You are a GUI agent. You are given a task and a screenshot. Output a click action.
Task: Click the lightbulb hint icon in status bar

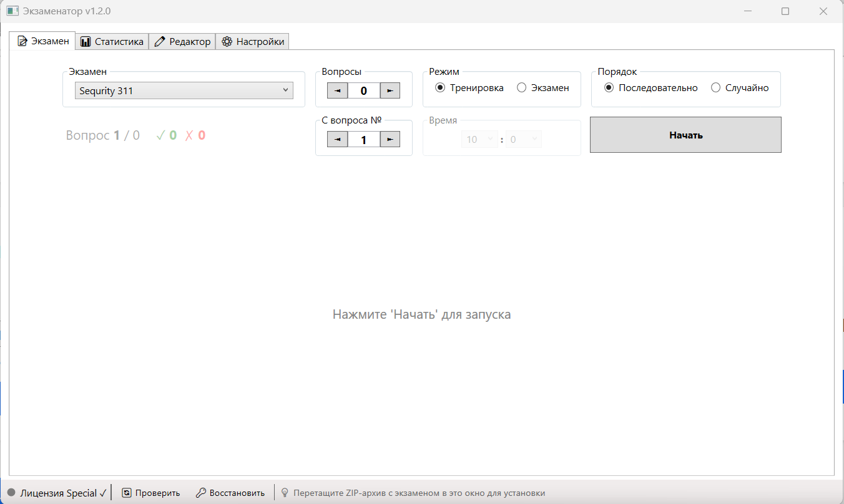tap(285, 493)
